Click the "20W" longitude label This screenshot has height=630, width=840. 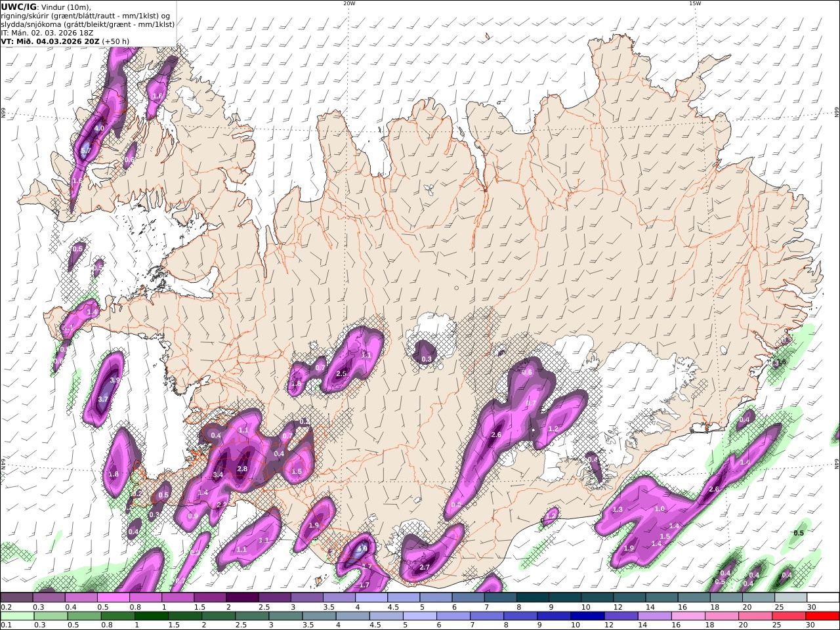[x=349, y=3]
